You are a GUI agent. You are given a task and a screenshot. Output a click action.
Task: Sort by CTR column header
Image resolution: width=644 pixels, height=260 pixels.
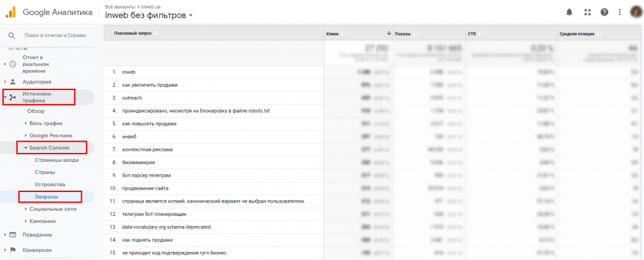(x=472, y=34)
